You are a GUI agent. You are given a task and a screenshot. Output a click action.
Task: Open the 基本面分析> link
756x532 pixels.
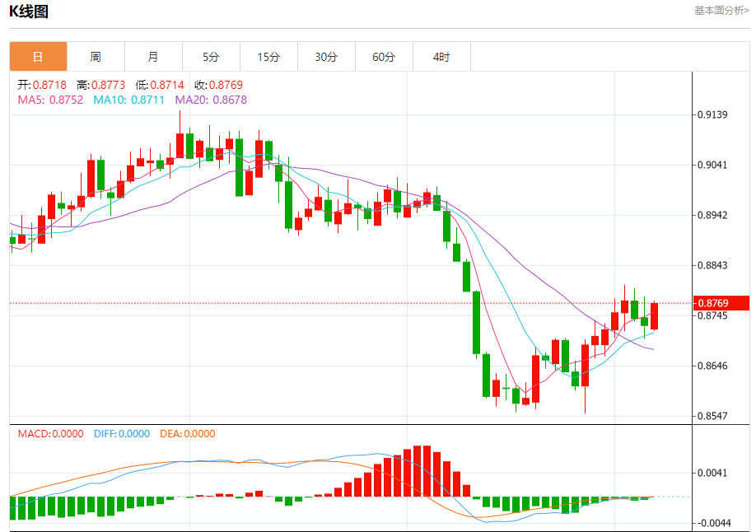point(721,11)
